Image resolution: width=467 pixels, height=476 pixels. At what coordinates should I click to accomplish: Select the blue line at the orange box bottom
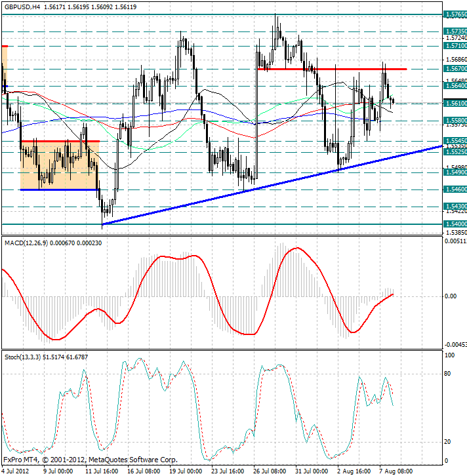(x=59, y=189)
